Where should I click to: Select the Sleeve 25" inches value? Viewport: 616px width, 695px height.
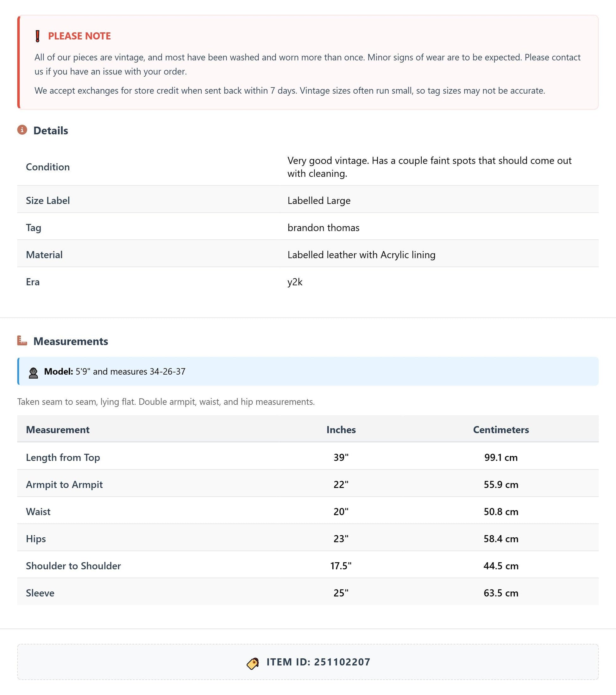pyautogui.click(x=341, y=593)
